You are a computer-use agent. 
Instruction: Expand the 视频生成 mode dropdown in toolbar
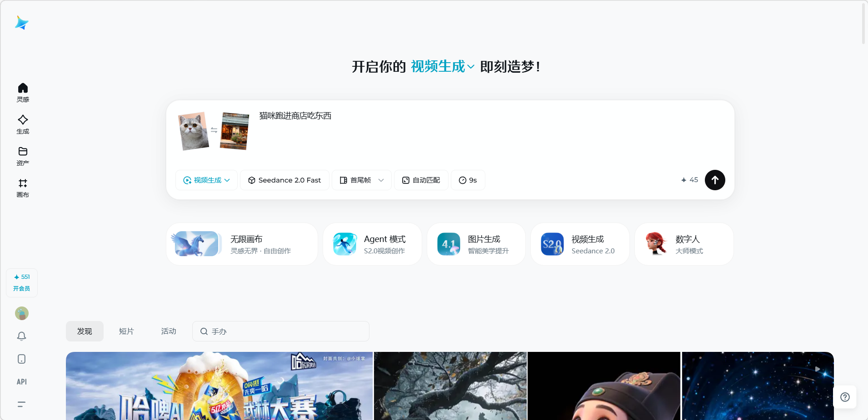click(x=207, y=180)
